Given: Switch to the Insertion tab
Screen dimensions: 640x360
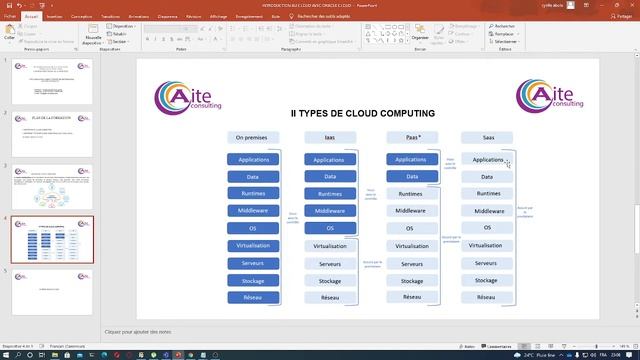Looking at the screenshot, I should pos(54,16).
